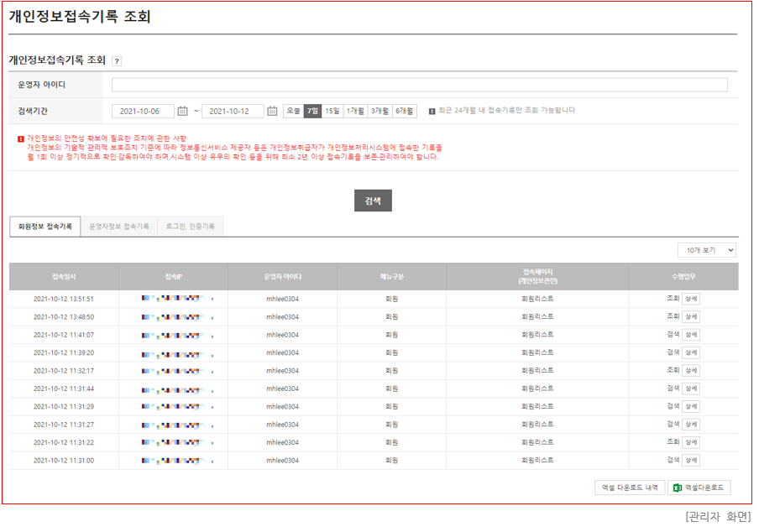The image size is (759, 532).
Task: Click the 수행업무 column header
Action: click(x=683, y=277)
